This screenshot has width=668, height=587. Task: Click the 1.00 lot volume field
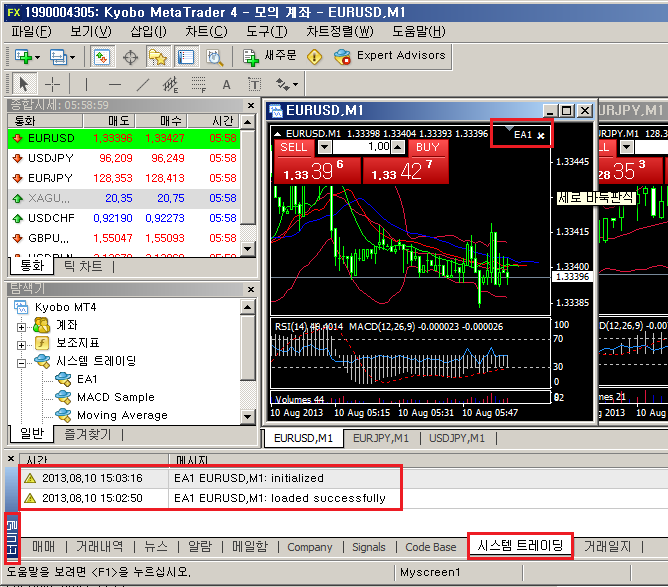362,147
